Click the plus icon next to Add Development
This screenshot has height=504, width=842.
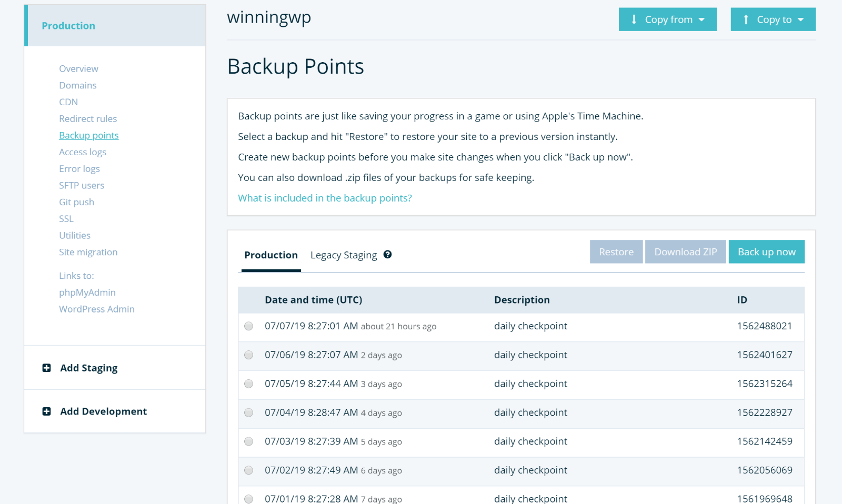click(47, 411)
